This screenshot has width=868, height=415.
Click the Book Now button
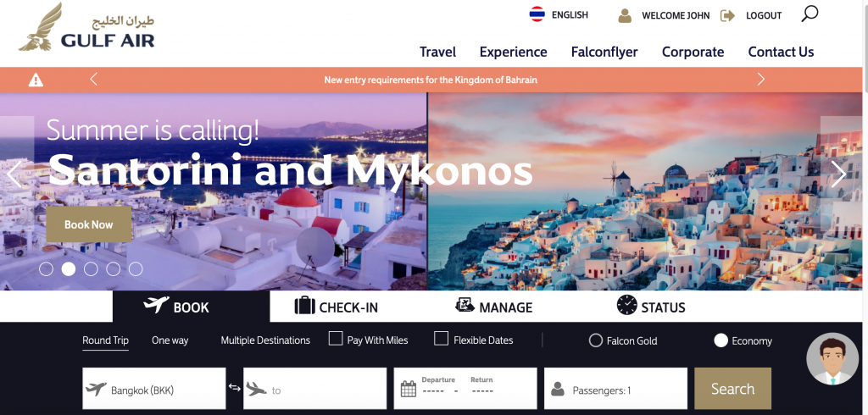pos(88,224)
